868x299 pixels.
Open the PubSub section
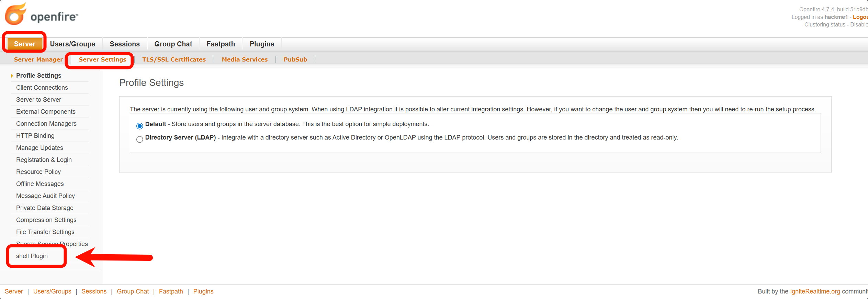295,59
